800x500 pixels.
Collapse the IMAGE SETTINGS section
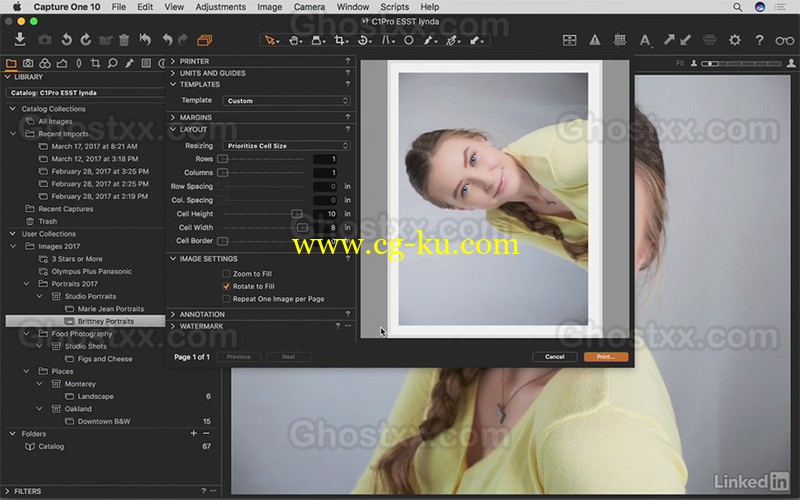173,259
